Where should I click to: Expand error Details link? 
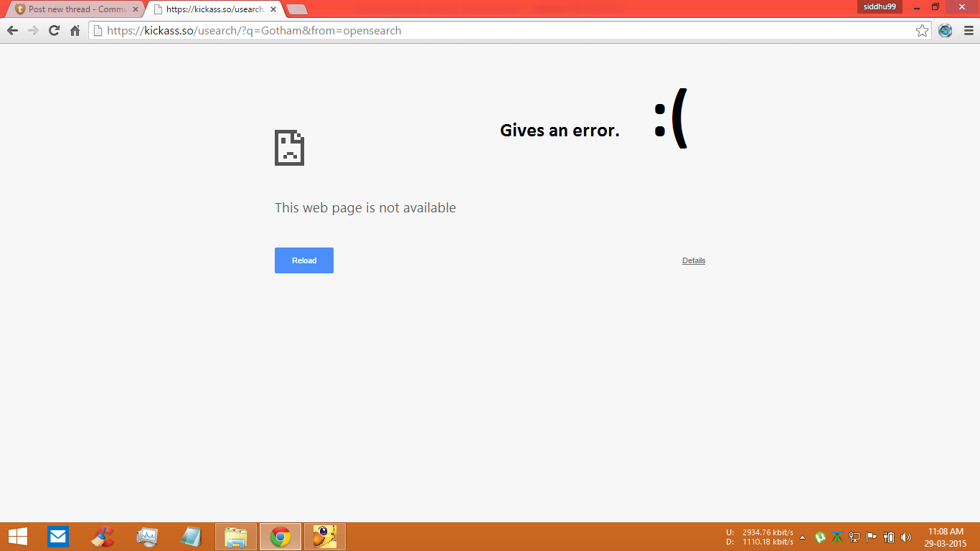tap(693, 261)
